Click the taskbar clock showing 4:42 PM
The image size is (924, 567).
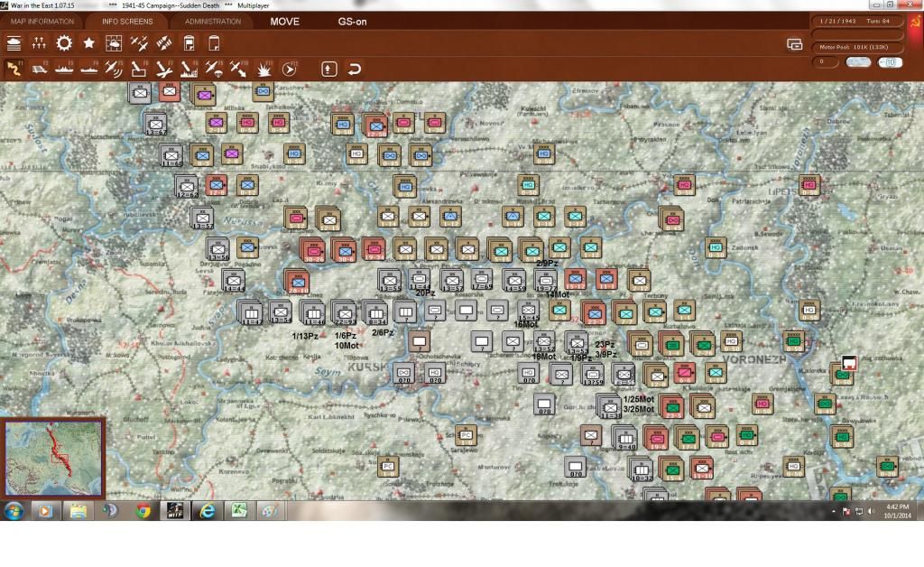coord(898,511)
